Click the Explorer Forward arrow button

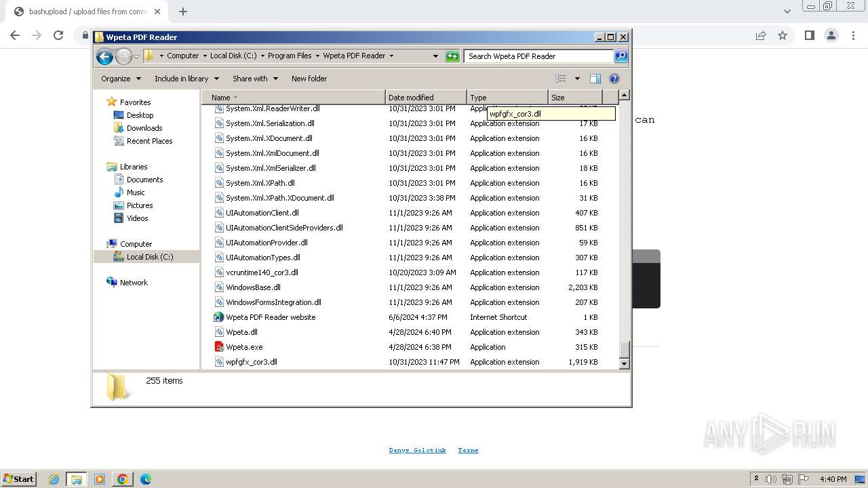pos(123,56)
